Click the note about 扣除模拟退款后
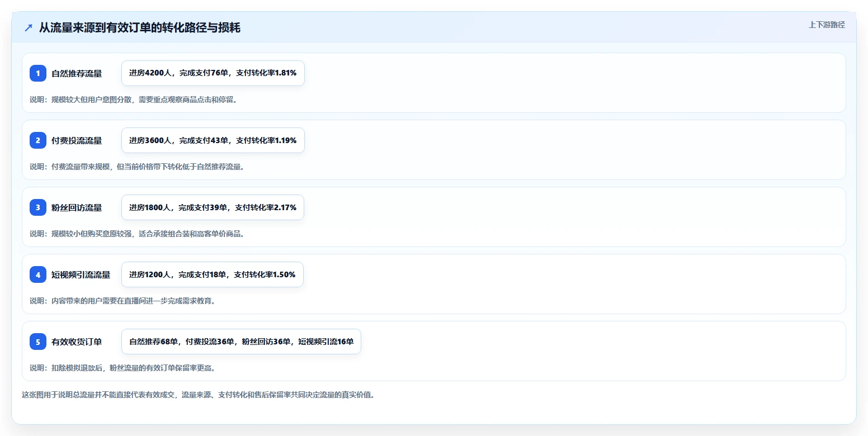This screenshot has width=868, height=436. pos(122,368)
